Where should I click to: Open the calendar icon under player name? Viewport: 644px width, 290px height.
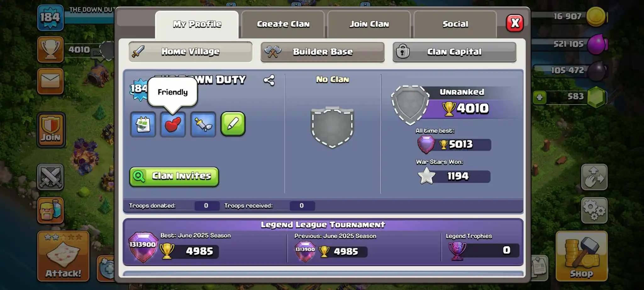(143, 124)
